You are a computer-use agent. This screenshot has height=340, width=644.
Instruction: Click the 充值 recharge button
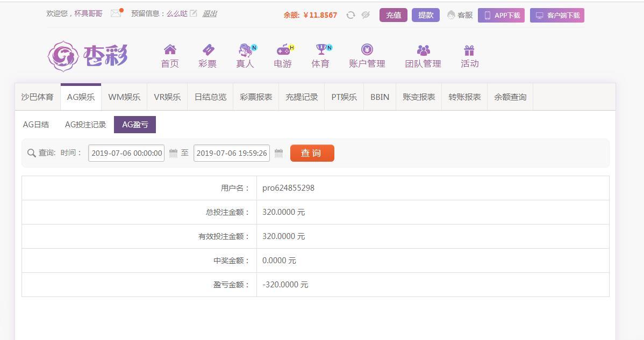click(393, 15)
